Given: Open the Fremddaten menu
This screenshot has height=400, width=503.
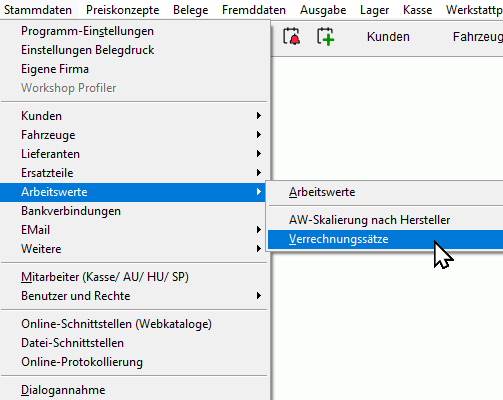Looking at the screenshot, I should 254,10.
